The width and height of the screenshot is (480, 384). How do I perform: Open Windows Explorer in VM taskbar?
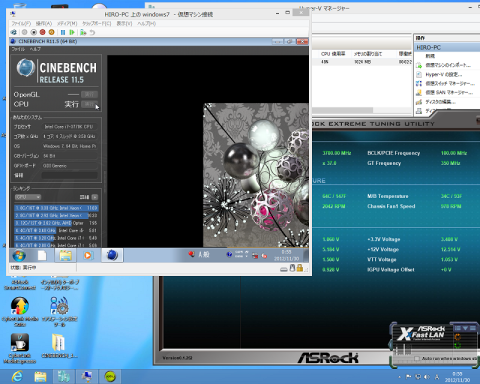pos(65,256)
